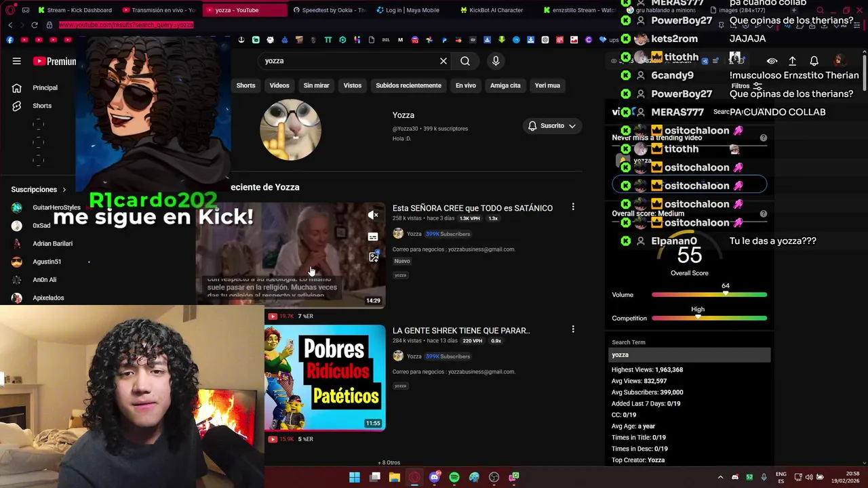Click the YouTube Premium logo
Image resolution: width=868 pixels, height=488 pixels.
click(55, 61)
